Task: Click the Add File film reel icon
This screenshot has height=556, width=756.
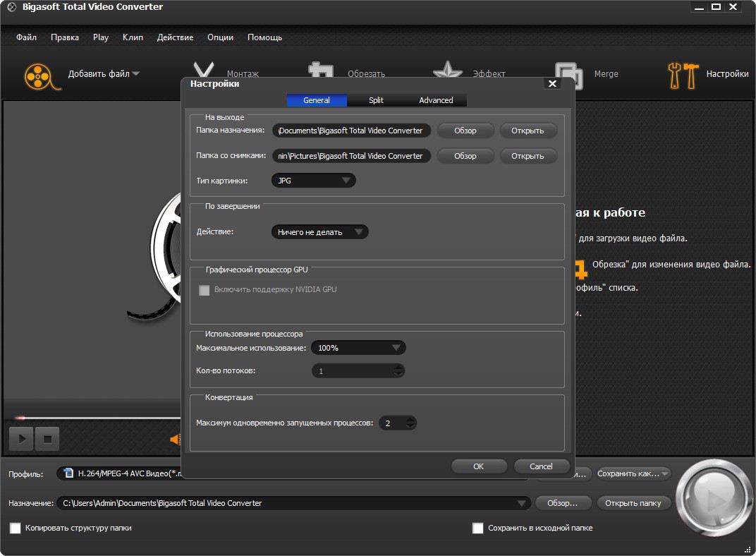Action: (x=39, y=75)
